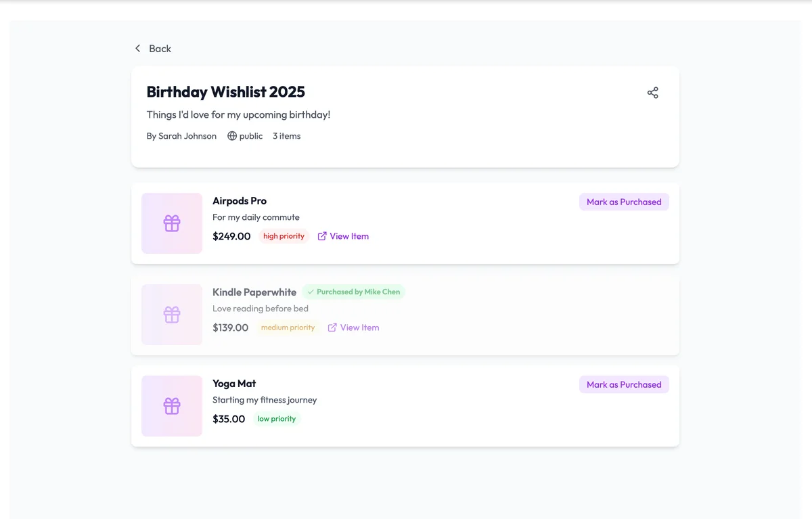
Task: Open View Item link for Kindle Paperwhite
Action: pos(359,328)
